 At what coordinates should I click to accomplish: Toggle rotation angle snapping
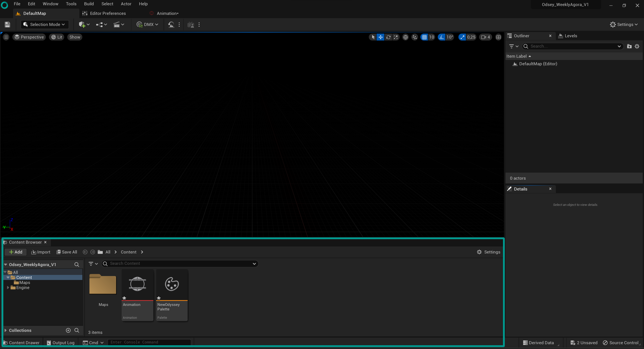click(x=442, y=37)
